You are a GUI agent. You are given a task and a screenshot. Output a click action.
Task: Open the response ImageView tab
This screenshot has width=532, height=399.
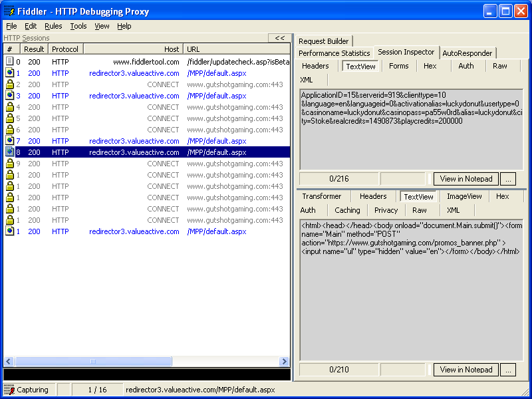pyautogui.click(x=464, y=196)
